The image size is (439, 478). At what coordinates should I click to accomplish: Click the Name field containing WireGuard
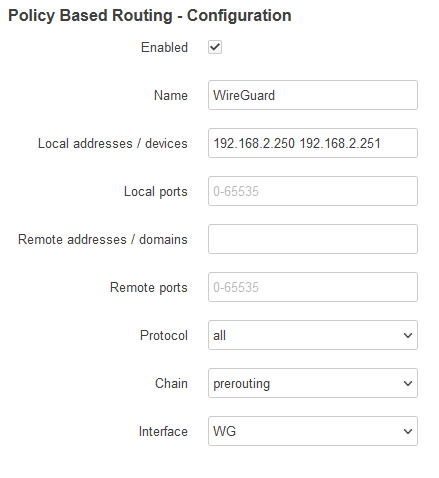(313, 95)
